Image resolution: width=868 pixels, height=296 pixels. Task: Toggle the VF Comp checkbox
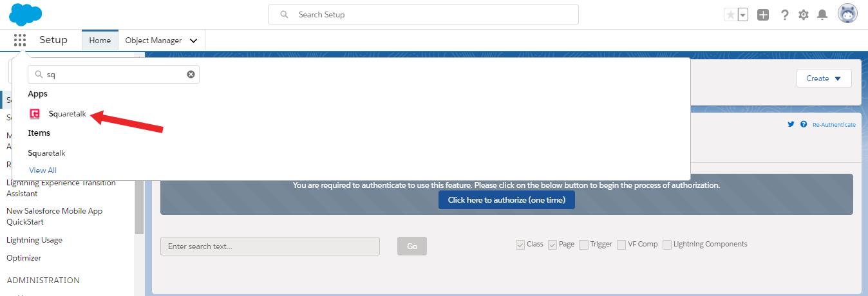pos(621,245)
